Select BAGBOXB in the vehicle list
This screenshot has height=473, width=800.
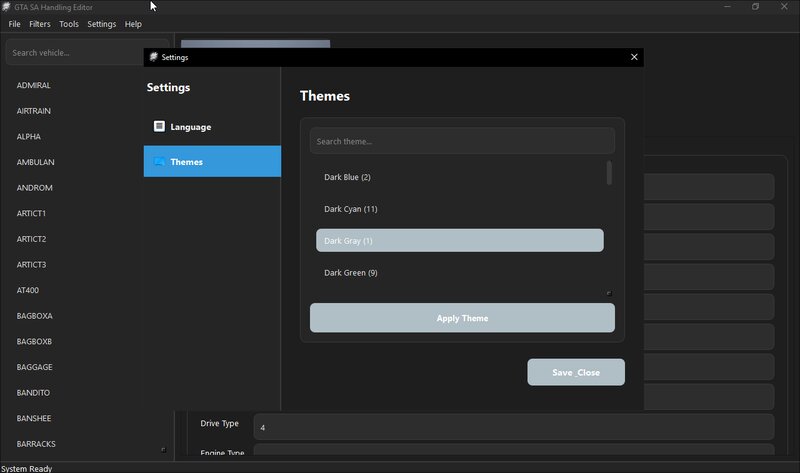click(34, 341)
